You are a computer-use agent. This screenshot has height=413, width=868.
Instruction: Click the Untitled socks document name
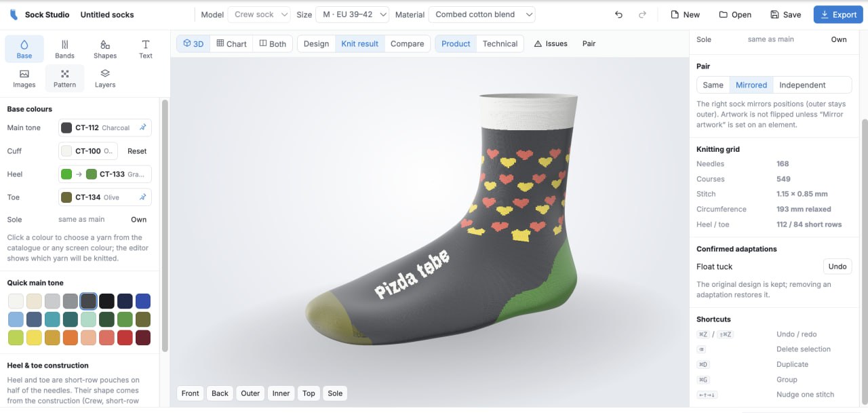(x=107, y=14)
